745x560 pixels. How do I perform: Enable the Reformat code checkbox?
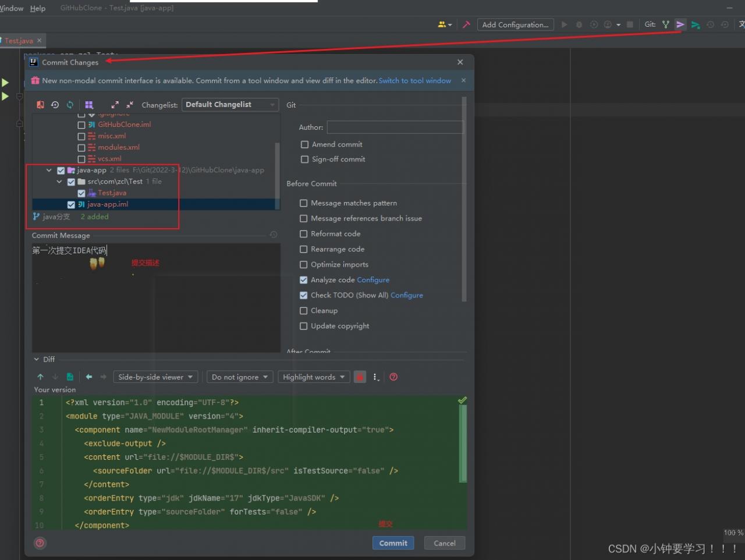click(303, 234)
